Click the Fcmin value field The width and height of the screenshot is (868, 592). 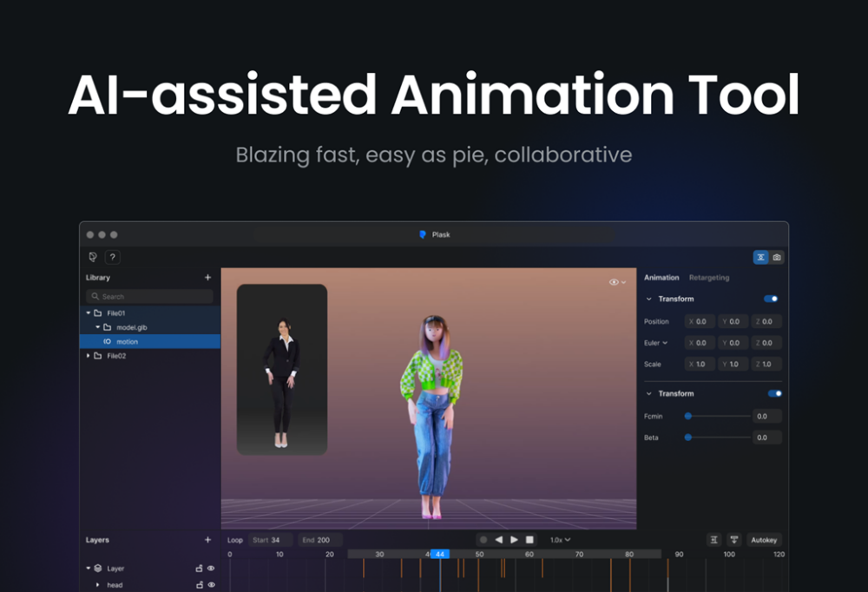coord(766,416)
